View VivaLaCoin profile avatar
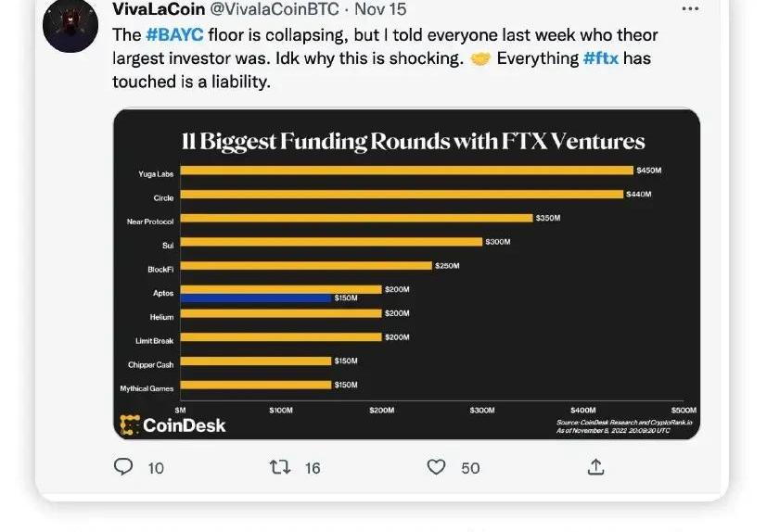 coord(70,24)
